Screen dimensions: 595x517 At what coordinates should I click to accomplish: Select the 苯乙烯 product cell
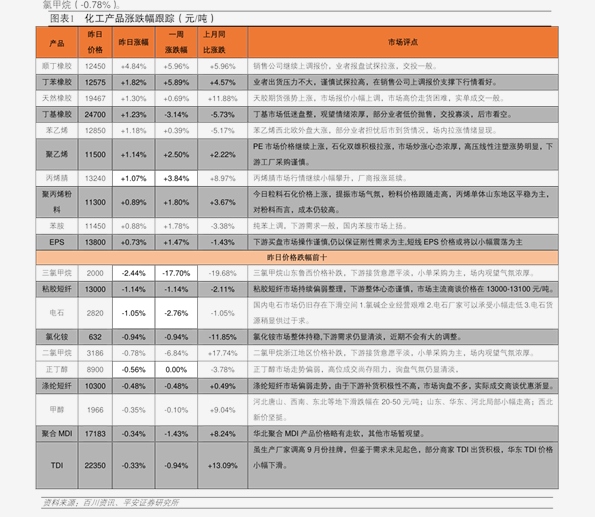click(x=57, y=130)
